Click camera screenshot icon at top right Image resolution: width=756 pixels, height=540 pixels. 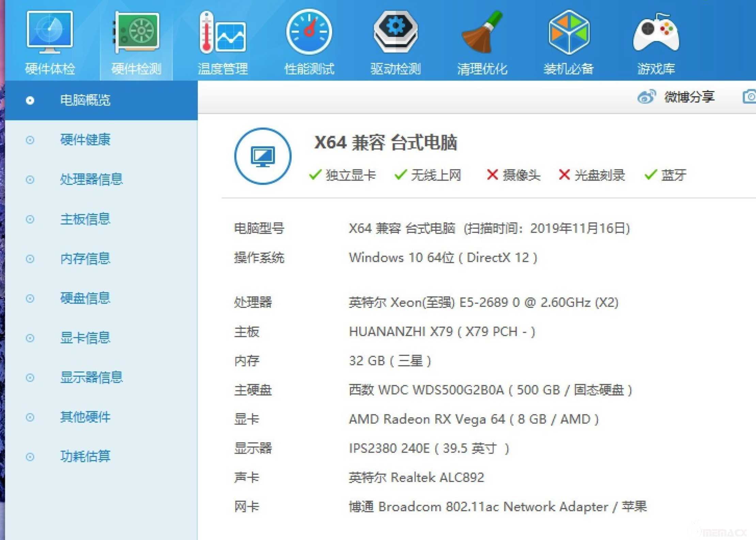(x=749, y=97)
